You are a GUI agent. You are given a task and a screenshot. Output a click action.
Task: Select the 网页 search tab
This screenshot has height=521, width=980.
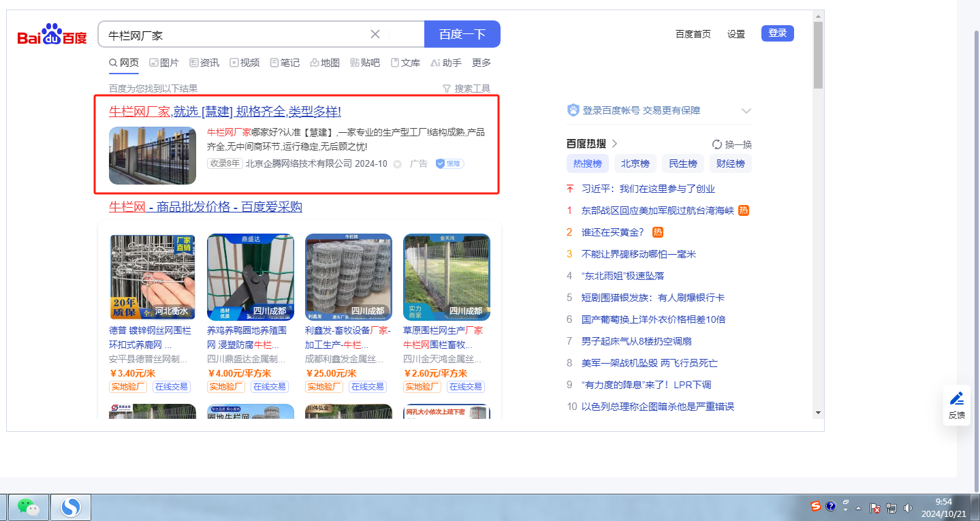tap(124, 63)
